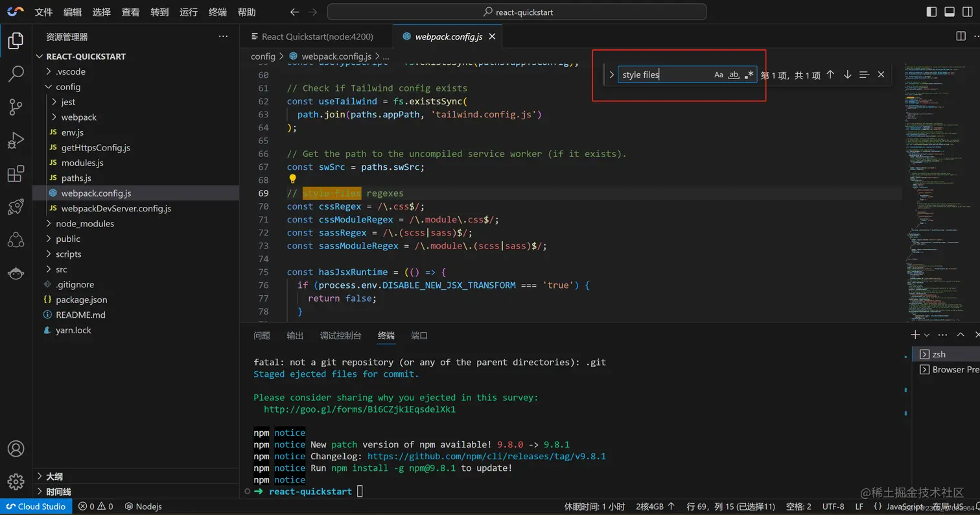Screen dimensions: 980x515
Task: Open the Run and Debug view
Action: pos(16,140)
